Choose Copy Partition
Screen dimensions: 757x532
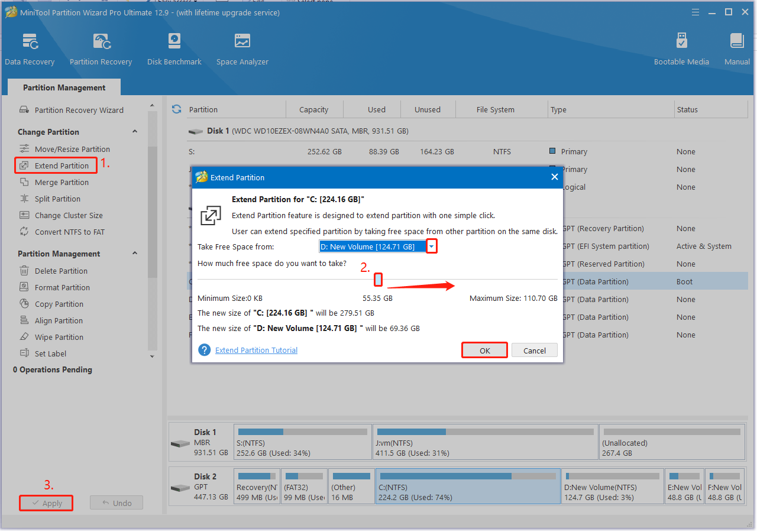point(51,304)
